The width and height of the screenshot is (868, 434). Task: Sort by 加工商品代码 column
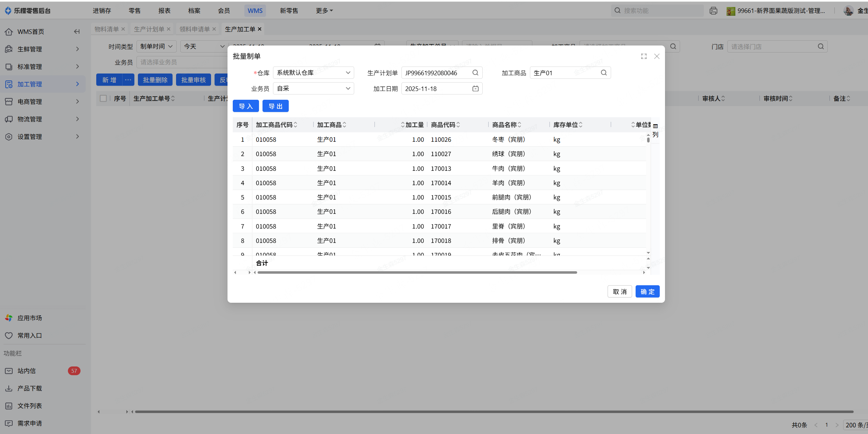295,125
